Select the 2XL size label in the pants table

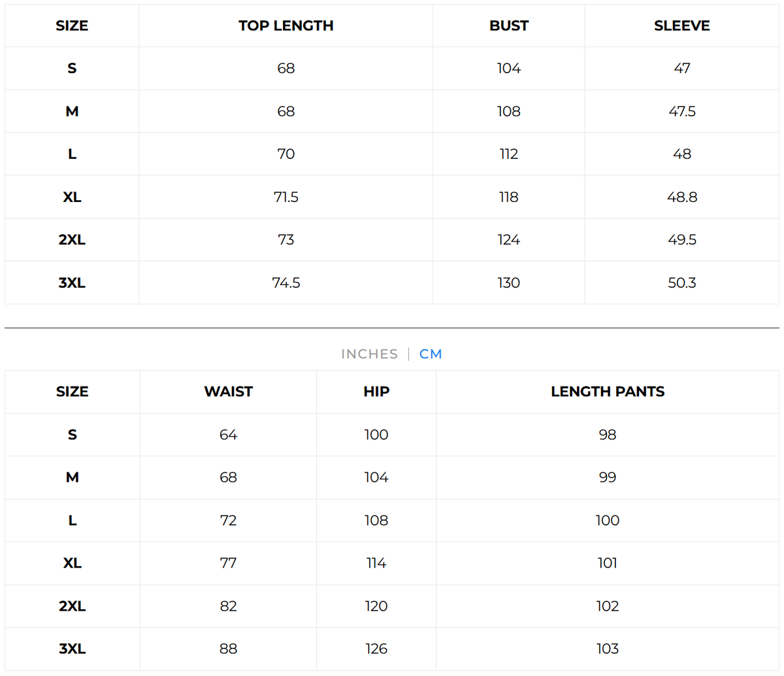72,606
